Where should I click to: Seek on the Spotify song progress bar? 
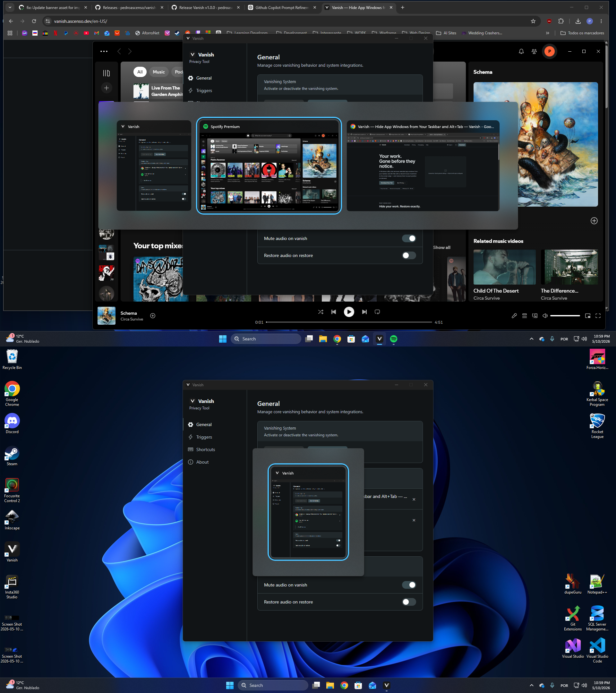[349, 322]
